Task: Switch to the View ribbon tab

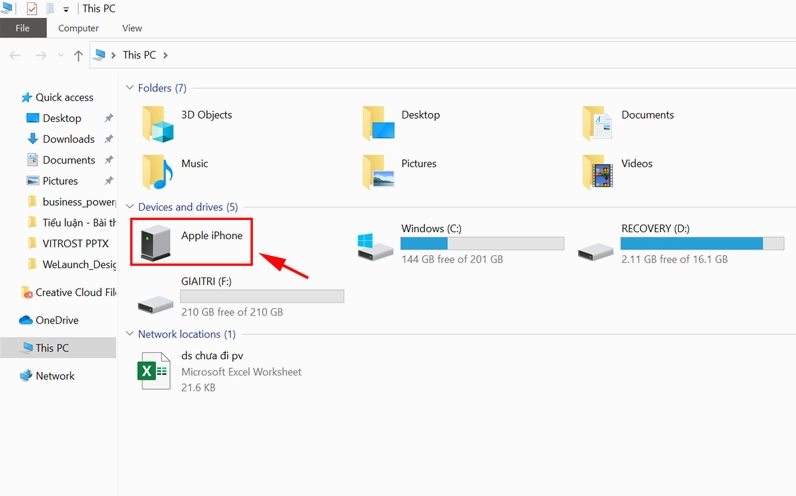Action: [132, 28]
